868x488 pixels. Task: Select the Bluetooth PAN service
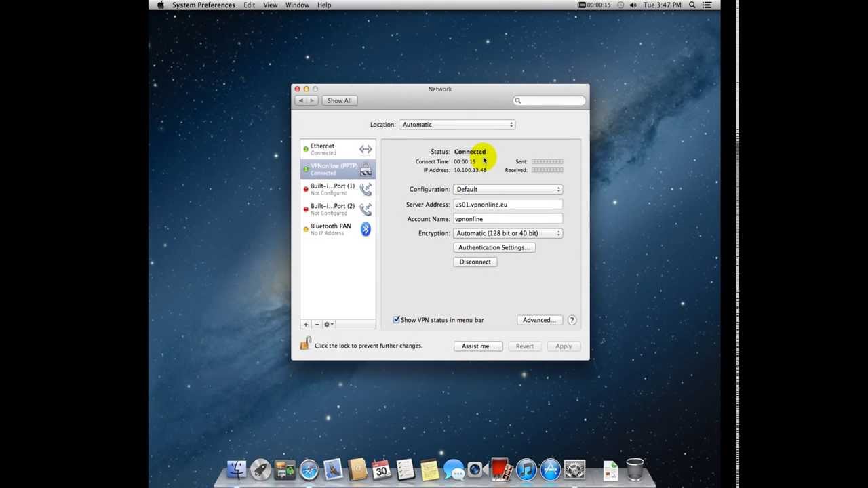coord(338,229)
